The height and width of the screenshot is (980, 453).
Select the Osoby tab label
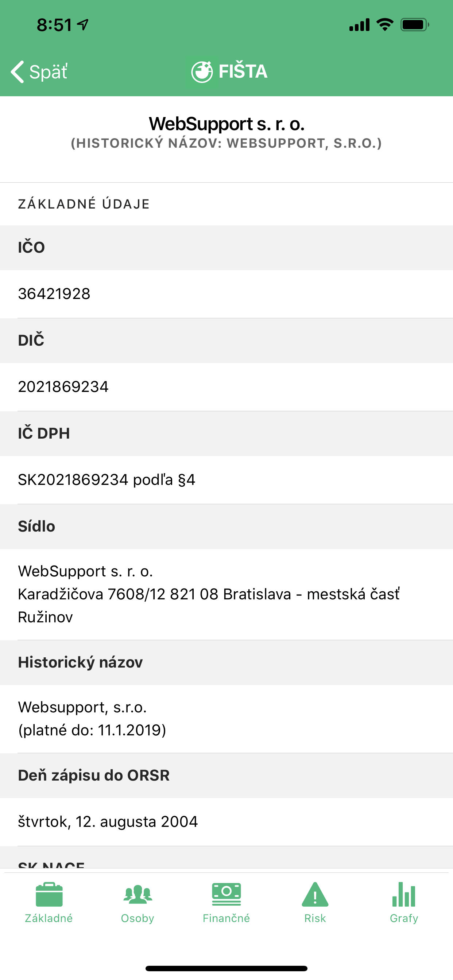(138, 918)
